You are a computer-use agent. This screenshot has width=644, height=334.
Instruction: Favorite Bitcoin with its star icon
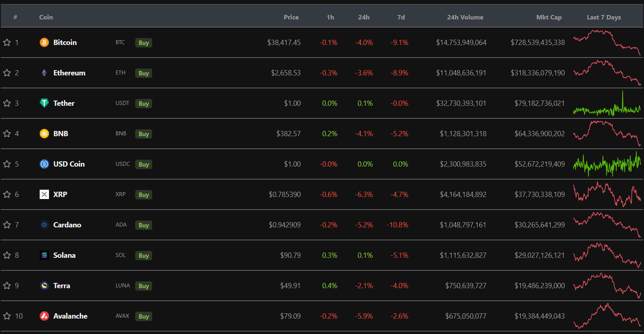[7, 43]
